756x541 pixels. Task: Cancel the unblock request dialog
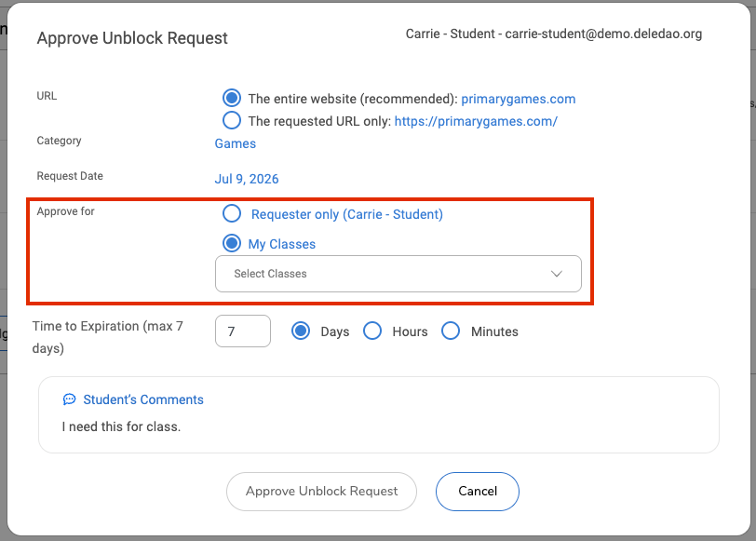(x=478, y=492)
